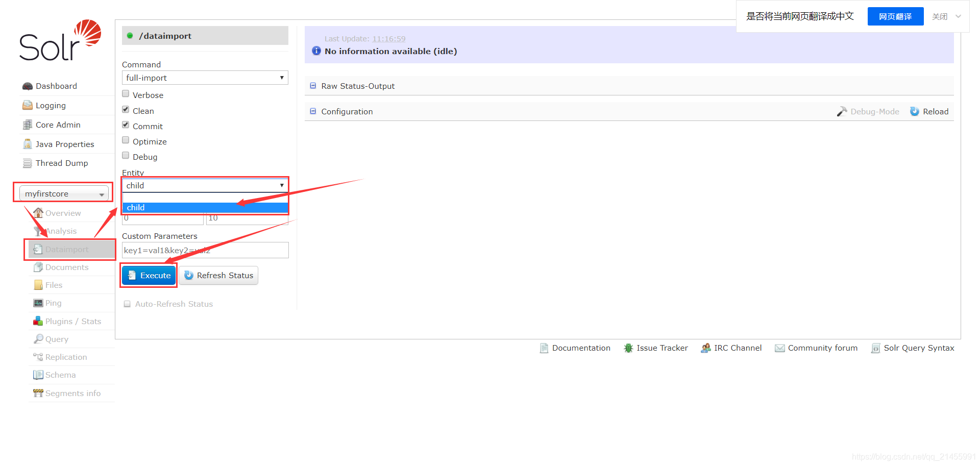Select the highlighted child option in list
980x466 pixels.
(x=205, y=207)
